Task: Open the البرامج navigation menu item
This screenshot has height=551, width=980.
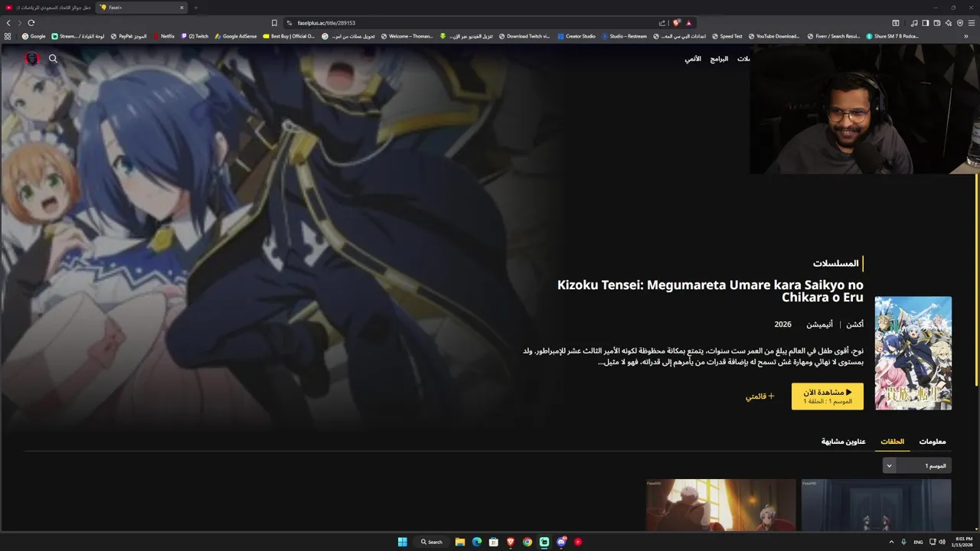Action: (719, 59)
